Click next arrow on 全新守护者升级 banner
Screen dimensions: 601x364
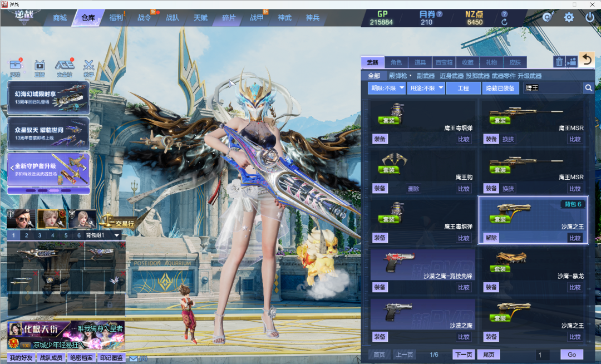(86, 168)
